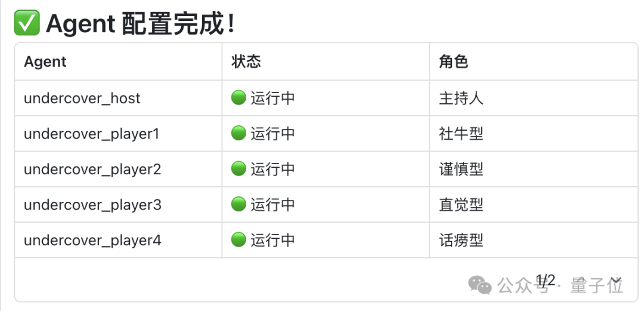
Task: Click the undercover_player3 agent name
Action: [92, 205]
